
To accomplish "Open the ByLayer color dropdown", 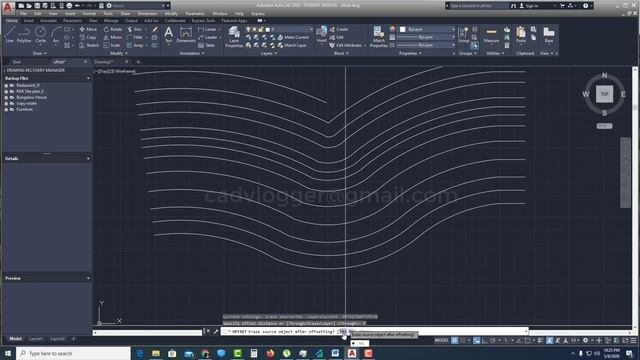I will pos(427,29).
